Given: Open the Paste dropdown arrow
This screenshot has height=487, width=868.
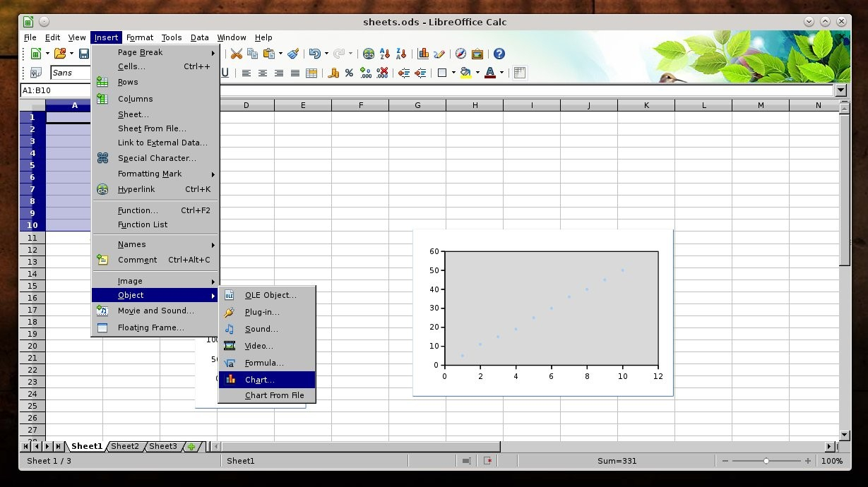Looking at the screenshot, I should pyautogui.click(x=280, y=54).
